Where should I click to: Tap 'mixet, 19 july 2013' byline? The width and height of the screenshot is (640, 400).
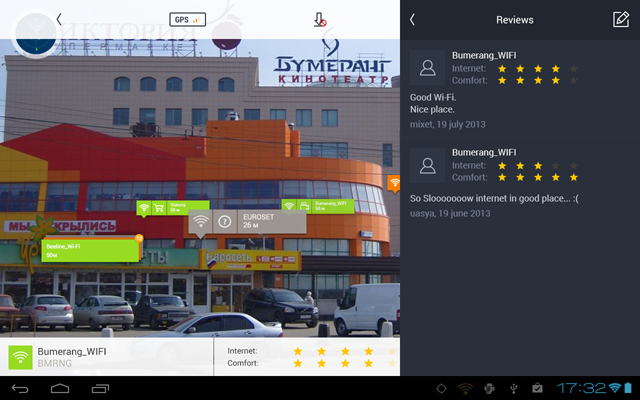pyautogui.click(x=448, y=124)
